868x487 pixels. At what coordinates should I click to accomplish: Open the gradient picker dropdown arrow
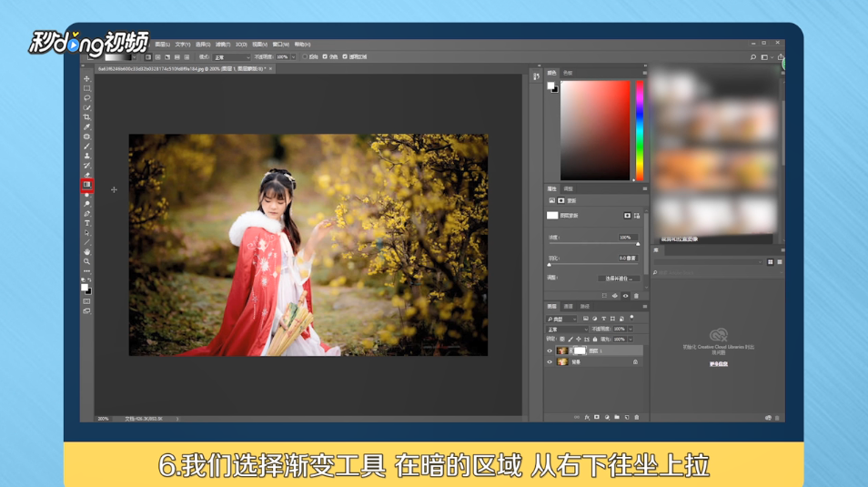(x=134, y=57)
